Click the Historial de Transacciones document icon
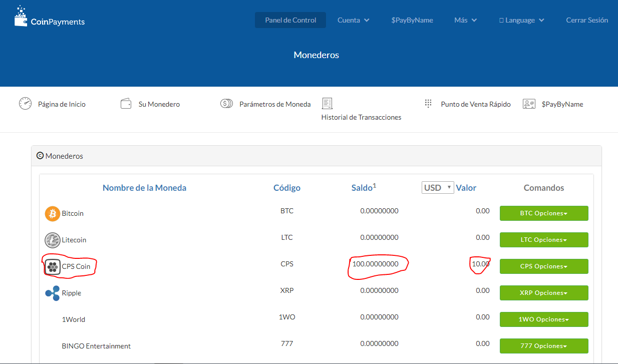Image resolution: width=618 pixels, height=364 pixels. click(327, 103)
